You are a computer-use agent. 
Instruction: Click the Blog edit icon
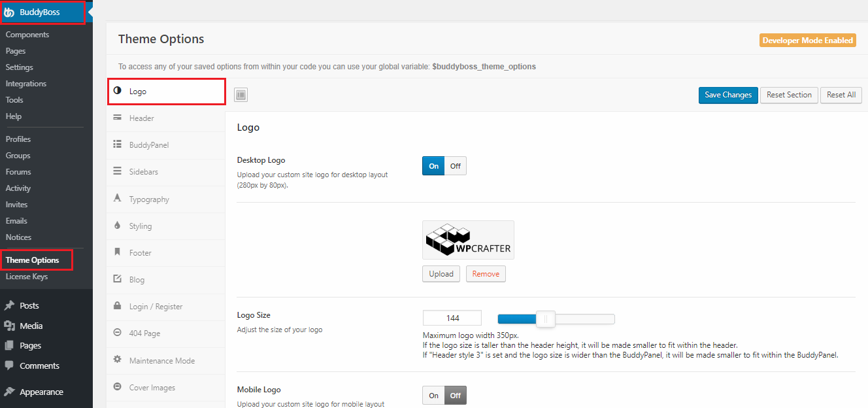pos(117,279)
